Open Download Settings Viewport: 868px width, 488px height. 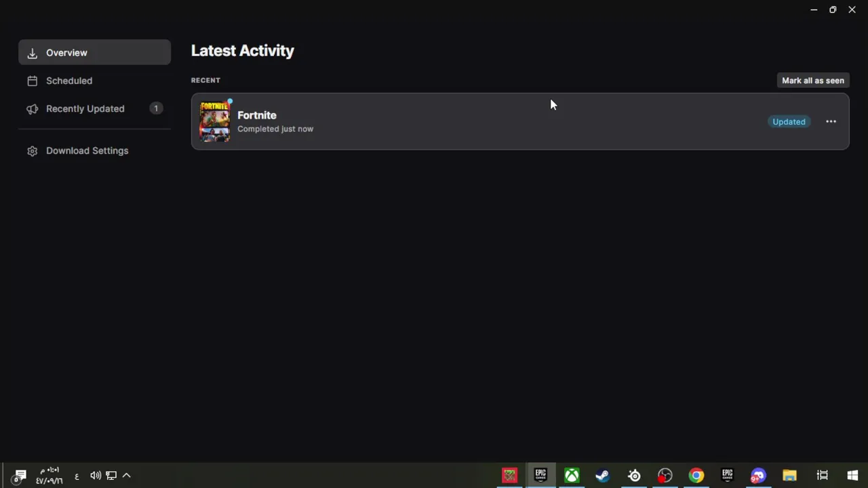pos(94,150)
